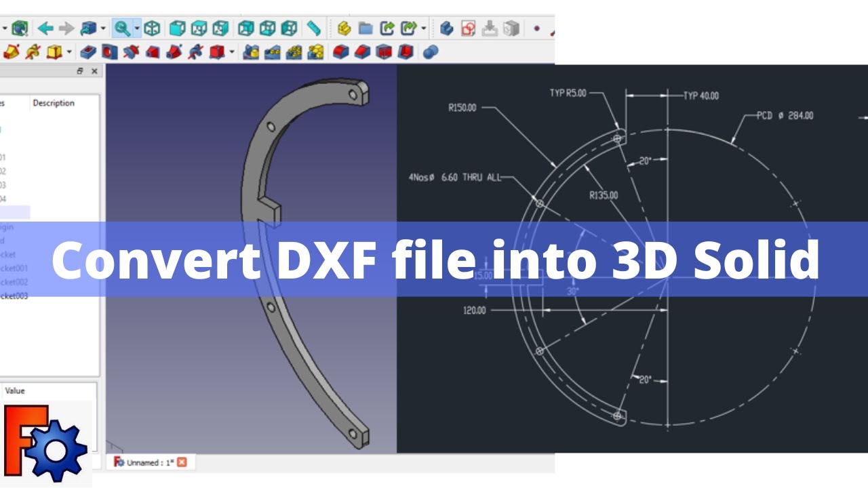Screen dimensions: 868x488
Task: Switch to bottom view cube icon
Action: 267,28
